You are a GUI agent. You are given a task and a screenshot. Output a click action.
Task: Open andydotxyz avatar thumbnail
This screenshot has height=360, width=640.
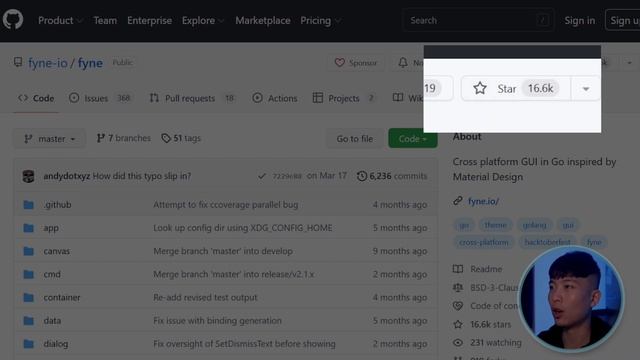point(28,176)
